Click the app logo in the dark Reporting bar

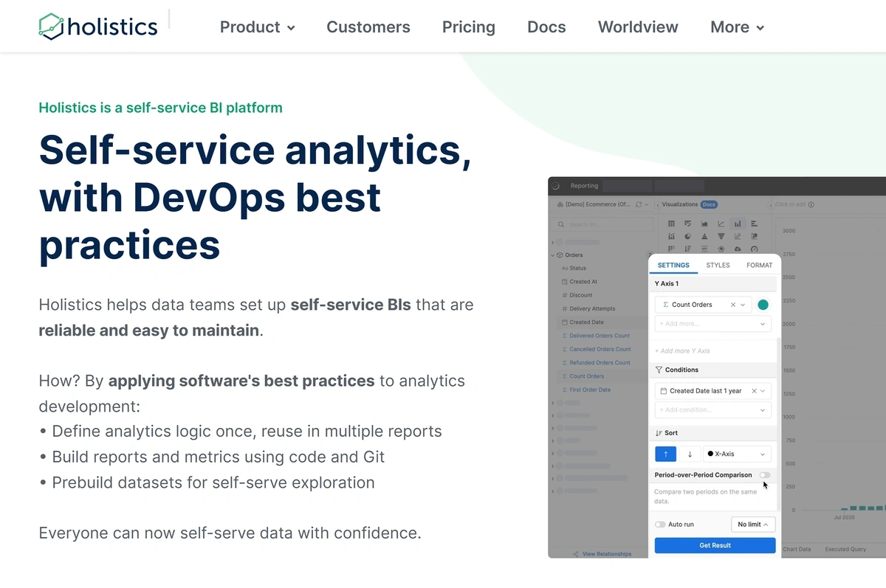(x=555, y=186)
